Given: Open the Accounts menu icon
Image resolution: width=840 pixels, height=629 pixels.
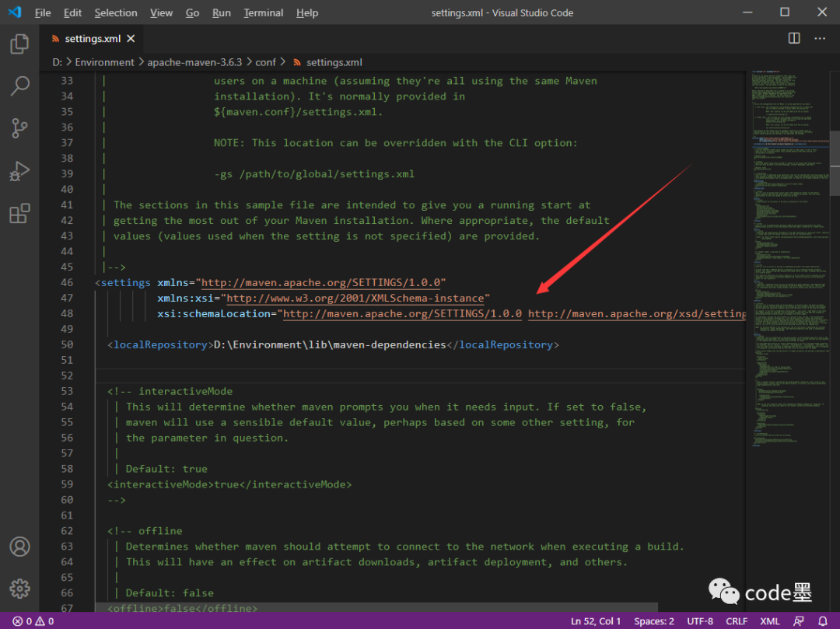Looking at the screenshot, I should click(19, 547).
